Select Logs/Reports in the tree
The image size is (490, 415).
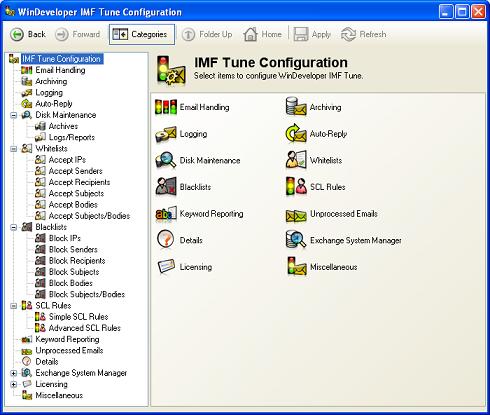(72, 137)
